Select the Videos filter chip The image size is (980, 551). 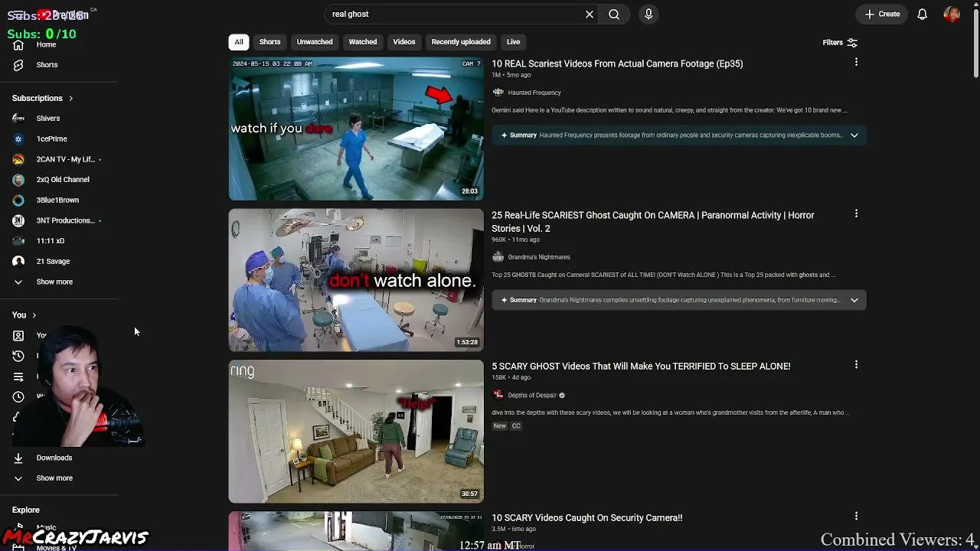[404, 42]
